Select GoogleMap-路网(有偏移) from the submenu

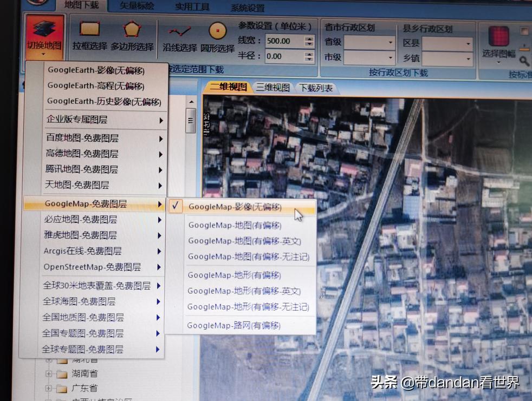click(x=235, y=325)
